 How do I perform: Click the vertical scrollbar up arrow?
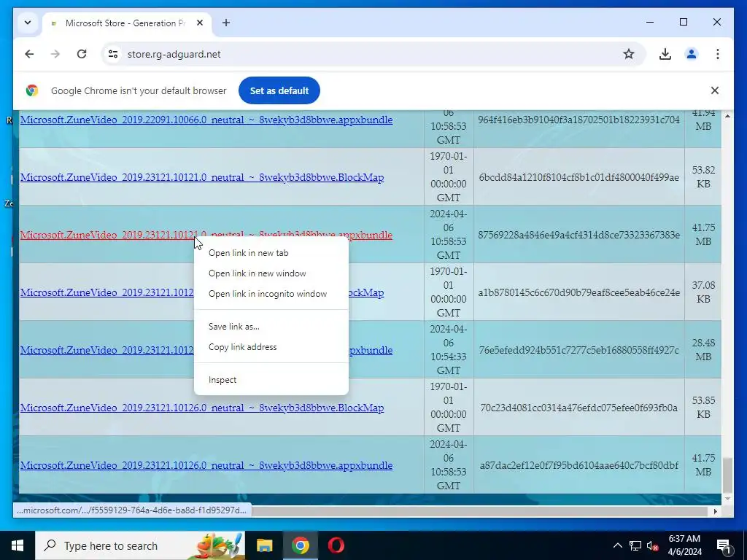pyautogui.click(x=727, y=116)
